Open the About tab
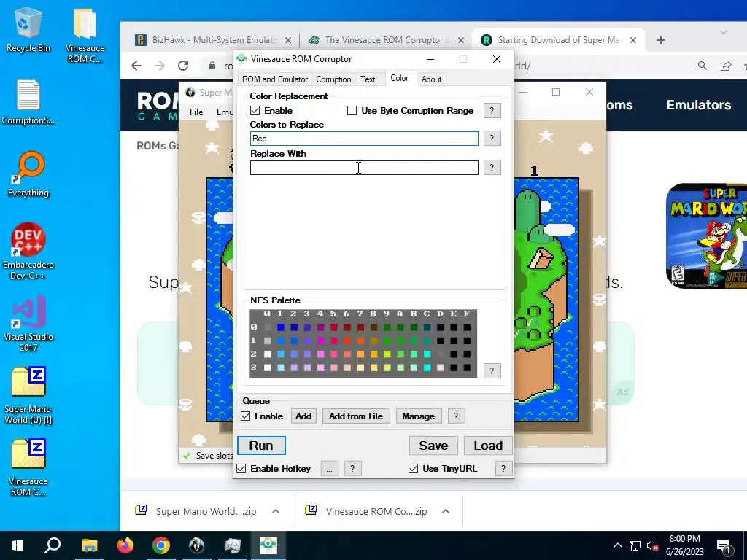The image size is (747, 560). click(431, 79)
